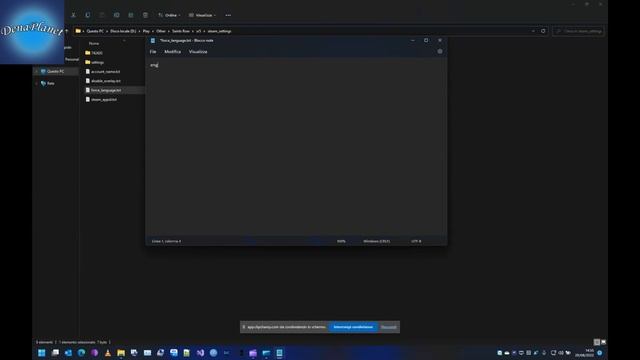Click the Explorer search box
Image resolution: width=640 pixels, height=360 pixels.
(x=578, y=31)
